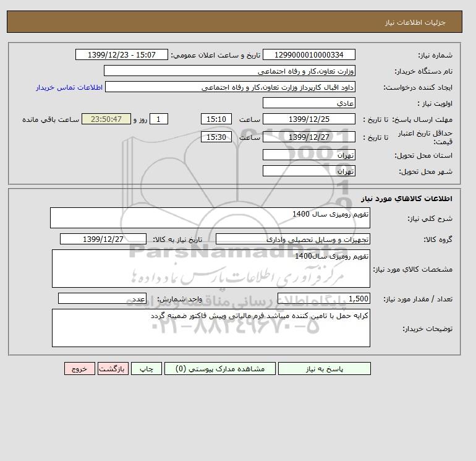Click the response deadline time 15:10
476x461 pixels.
[x=216, y=119]
